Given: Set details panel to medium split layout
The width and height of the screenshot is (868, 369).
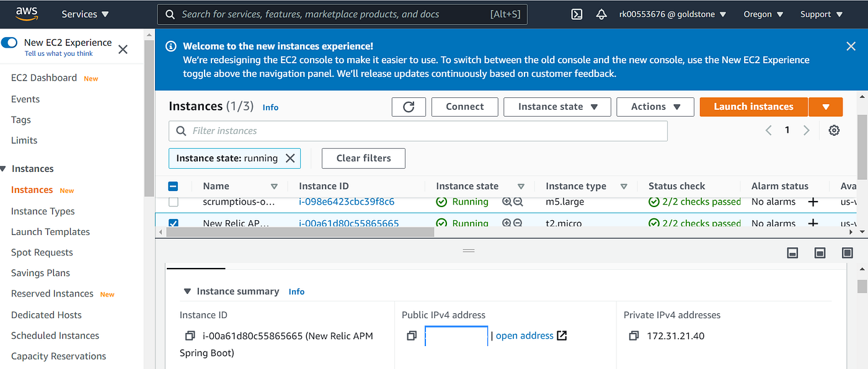Looking at the screenshot, I should click(820, 252).
